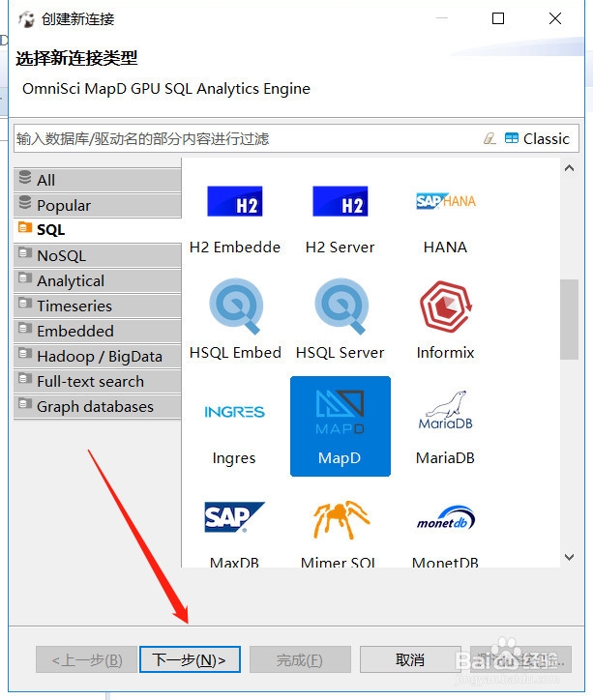Clear the filter with eraser icon
This screenshot has height=700, width=593.
coord(489,139)
